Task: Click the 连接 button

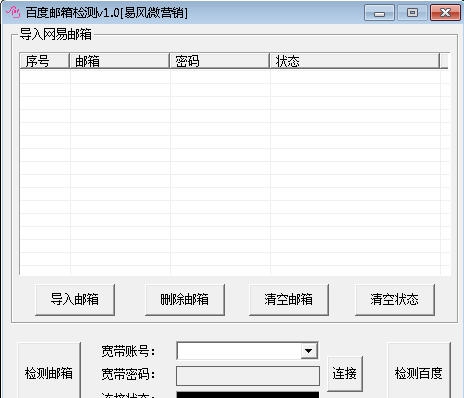Action: pyautogui.click(x=345, y=373)
